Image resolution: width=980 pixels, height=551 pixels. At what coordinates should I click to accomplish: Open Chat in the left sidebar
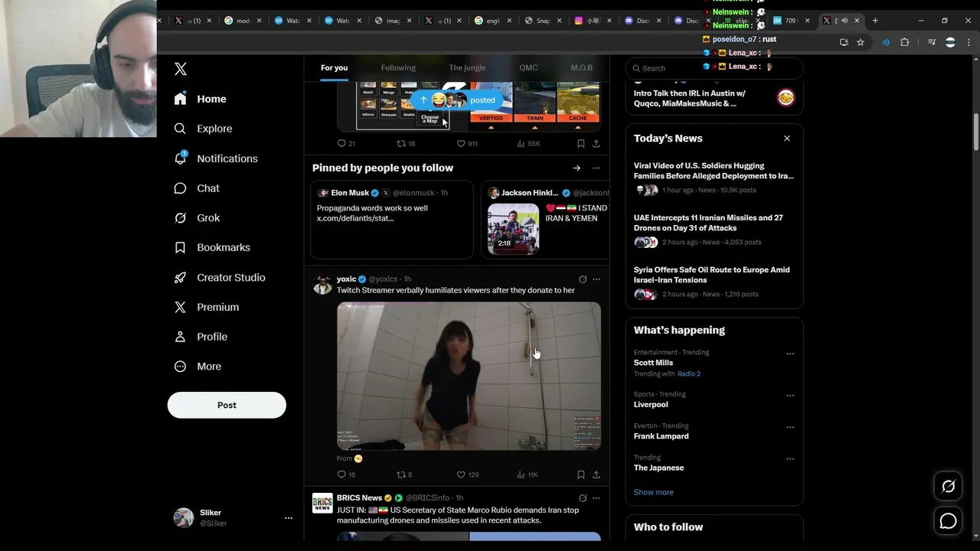tap(197, 188)
